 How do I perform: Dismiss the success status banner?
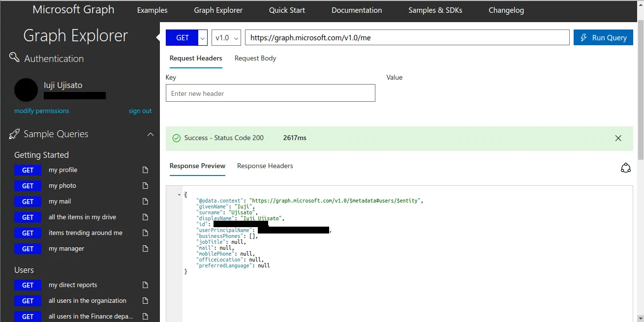click(x=618, y=138)
